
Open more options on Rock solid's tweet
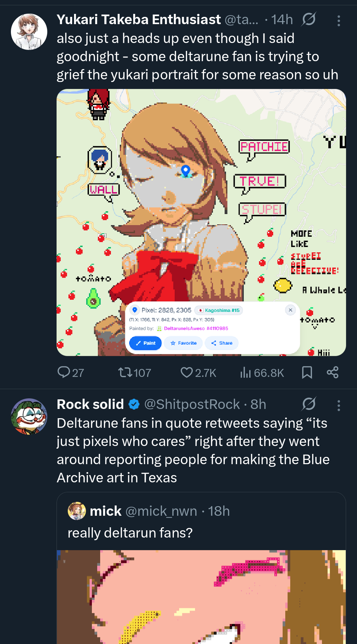[338, 405]
